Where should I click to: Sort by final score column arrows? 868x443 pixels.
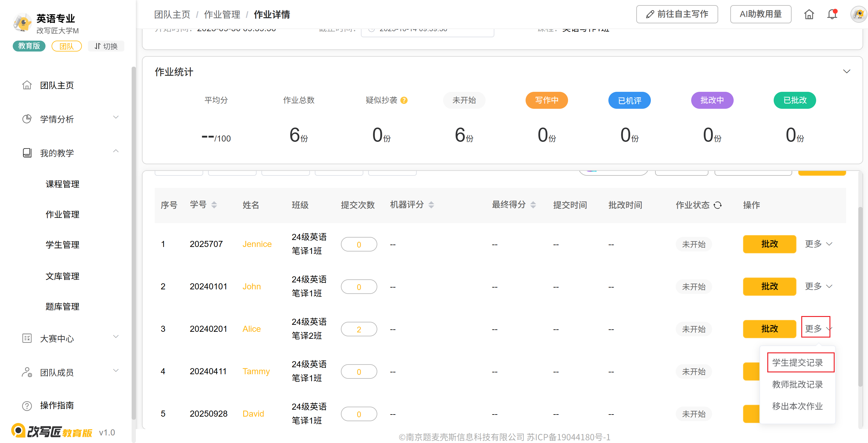pyautogui.click(x=533, y=205)
